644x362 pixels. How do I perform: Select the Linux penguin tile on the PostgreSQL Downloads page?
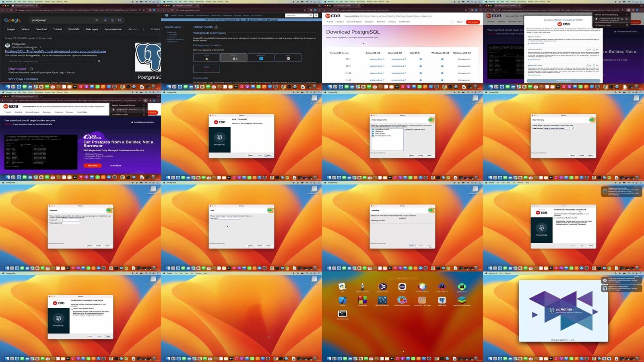click(206, 58)
